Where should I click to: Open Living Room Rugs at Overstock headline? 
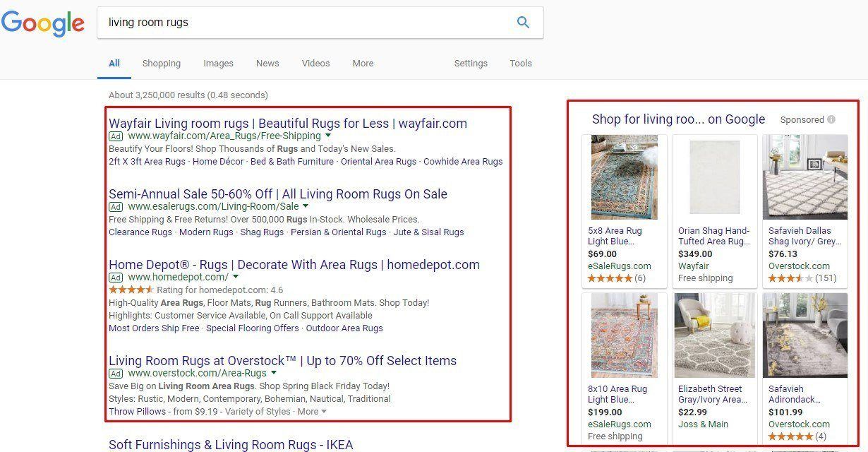pos(282,361)
